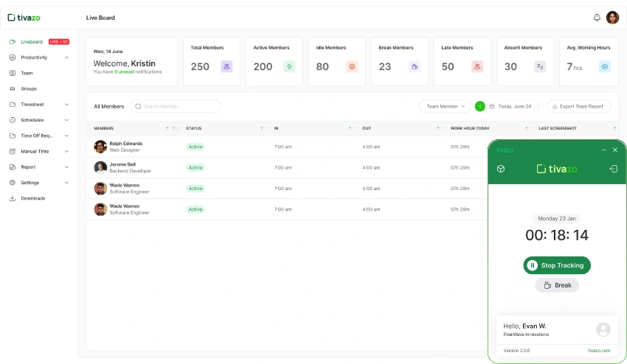Viewport: 627px width, 364px height.
Task: Click Jerome Bell's Active status badge
Action: pos(195,167)
